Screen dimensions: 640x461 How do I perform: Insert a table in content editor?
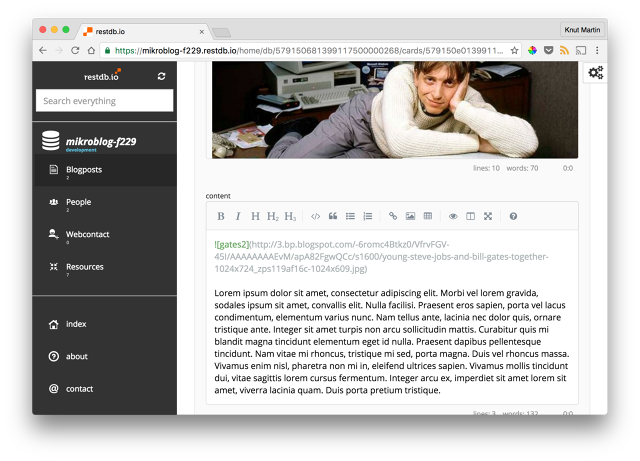tap(428, 216)
